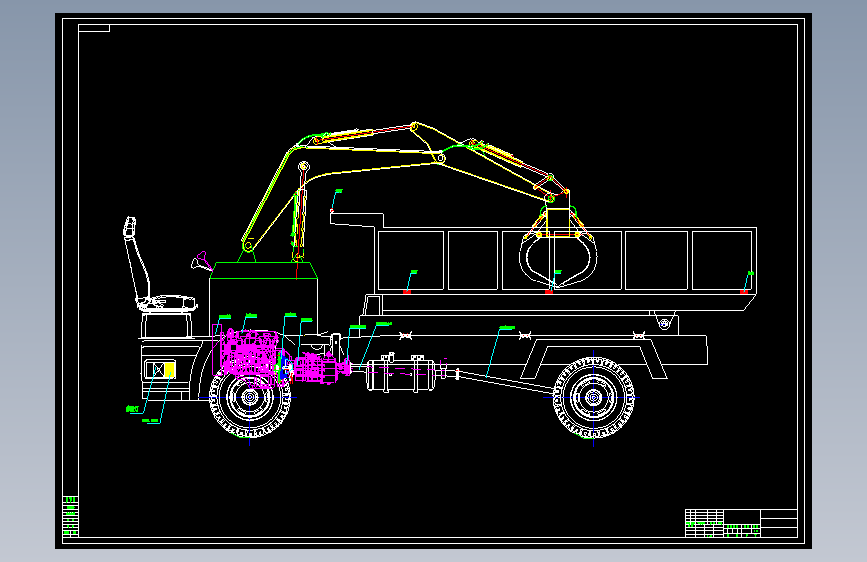Click the grapple claw hanging over the cargo bed
867x562 pixels.
pos(558,247)
